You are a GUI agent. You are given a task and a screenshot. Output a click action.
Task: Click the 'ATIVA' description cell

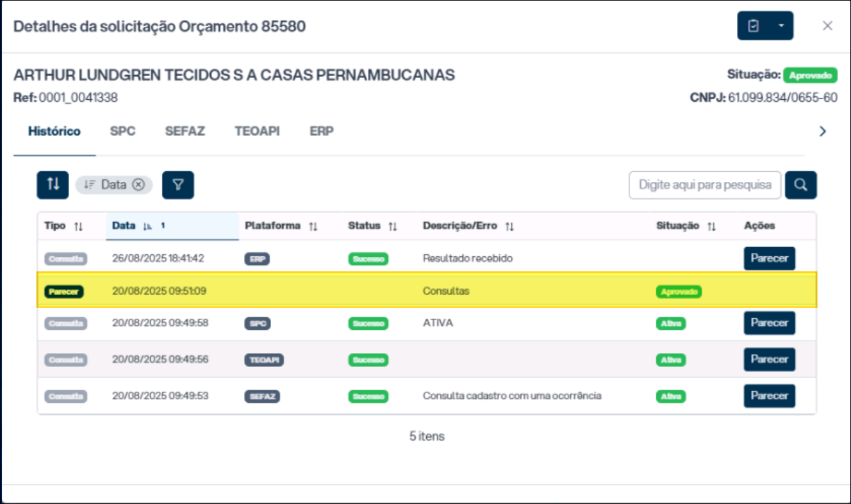pos(438,323)
